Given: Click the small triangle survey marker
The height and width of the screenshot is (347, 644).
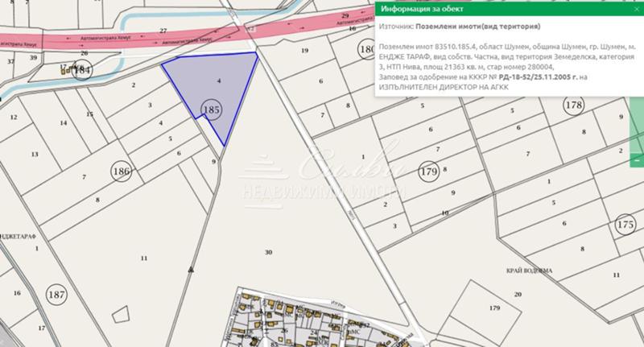Looking at the screenshot, I should [x=190, y=270].
